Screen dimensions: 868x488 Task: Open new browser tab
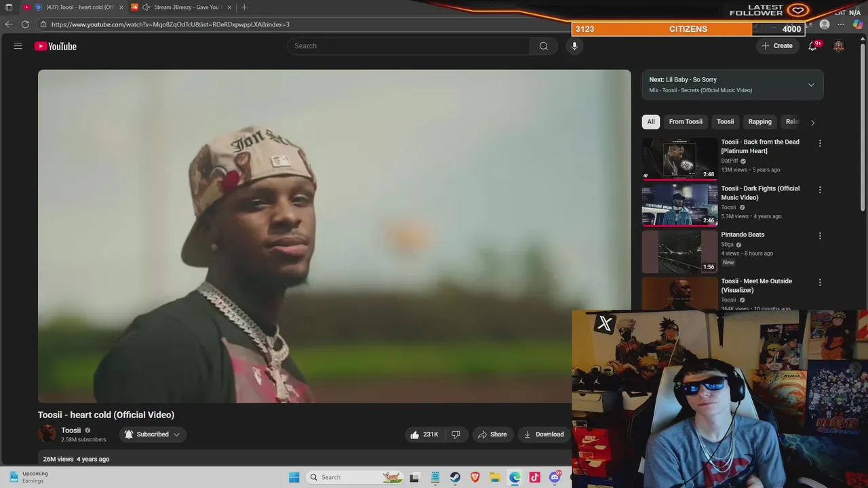[x=244, y=7]
